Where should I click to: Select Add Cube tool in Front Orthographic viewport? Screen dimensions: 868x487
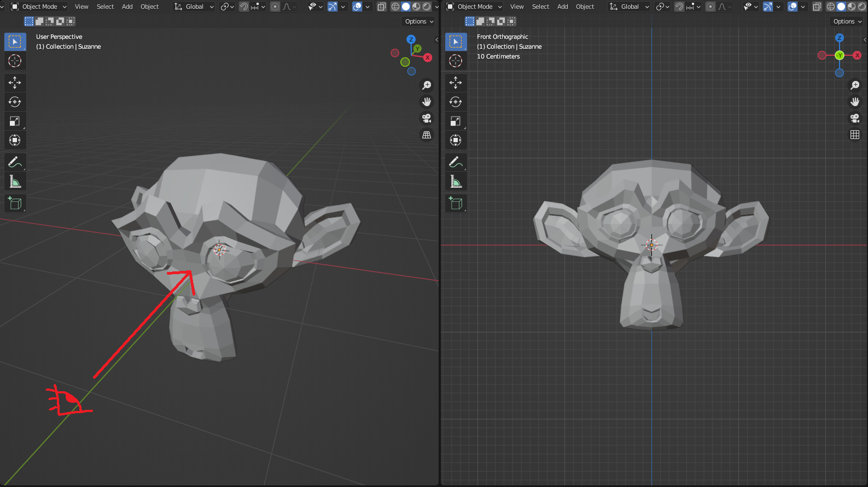click(456, 203)
